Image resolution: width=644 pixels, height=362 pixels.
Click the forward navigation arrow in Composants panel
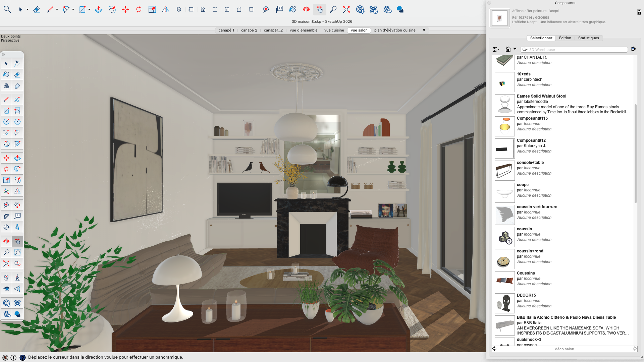click(x=634, y=49)
